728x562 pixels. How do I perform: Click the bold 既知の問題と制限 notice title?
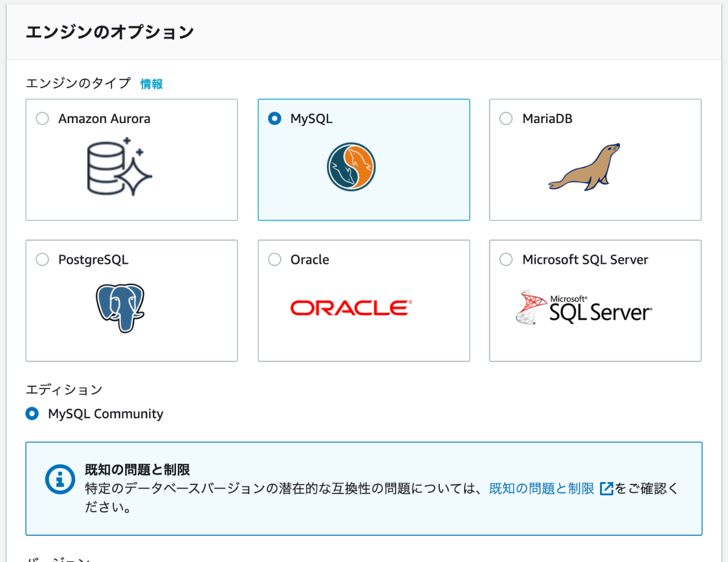138,469
